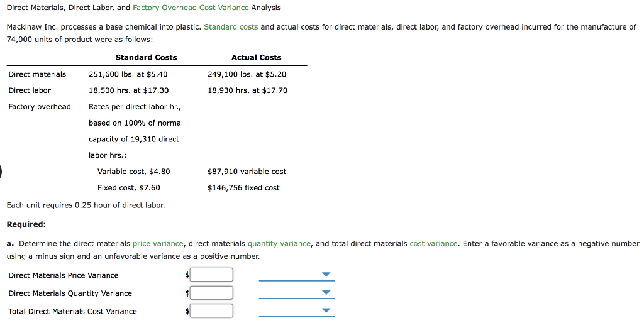Click the 'Fixed cost, $7.60' text
The width and height of the screenshot is (644, 323).
tap(128, 188)
